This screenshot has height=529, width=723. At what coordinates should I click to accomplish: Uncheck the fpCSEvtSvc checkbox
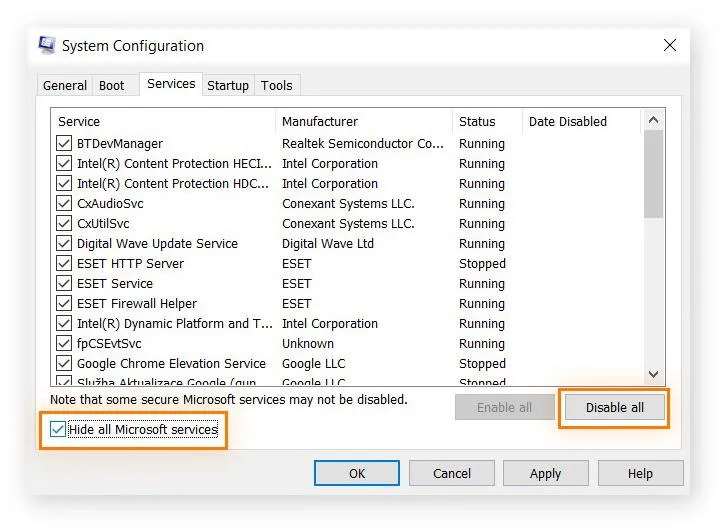[x=64, y=343]
